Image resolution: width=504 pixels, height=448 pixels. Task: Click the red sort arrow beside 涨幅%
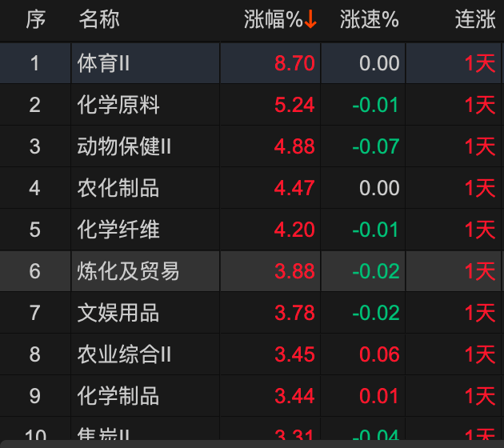pyautogui.click(x=310, y=21)
